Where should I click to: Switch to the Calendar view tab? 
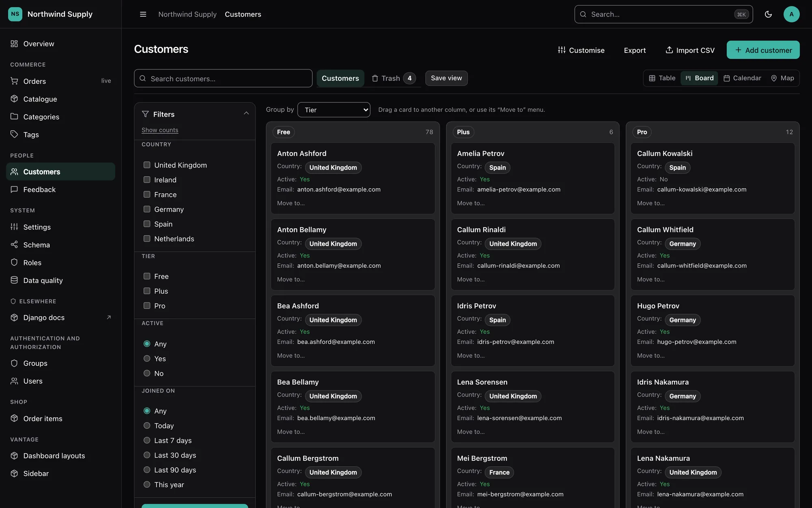[742, 78]
